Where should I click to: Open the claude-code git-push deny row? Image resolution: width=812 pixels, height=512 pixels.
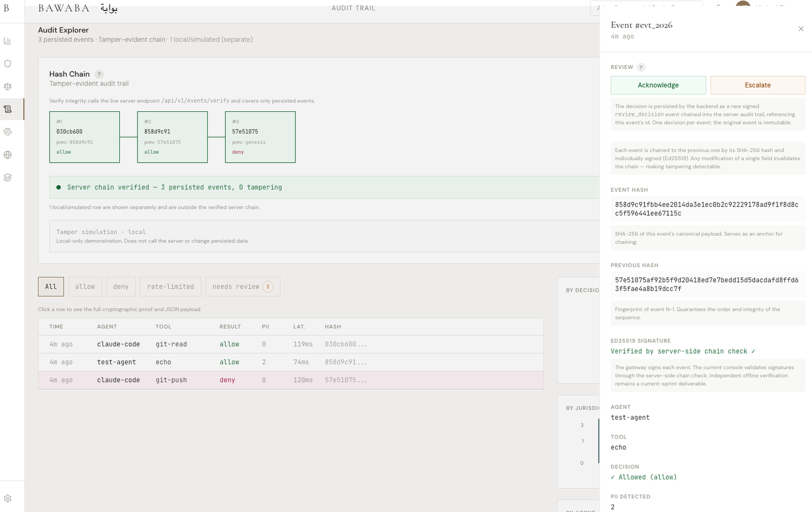click(291, 380)
